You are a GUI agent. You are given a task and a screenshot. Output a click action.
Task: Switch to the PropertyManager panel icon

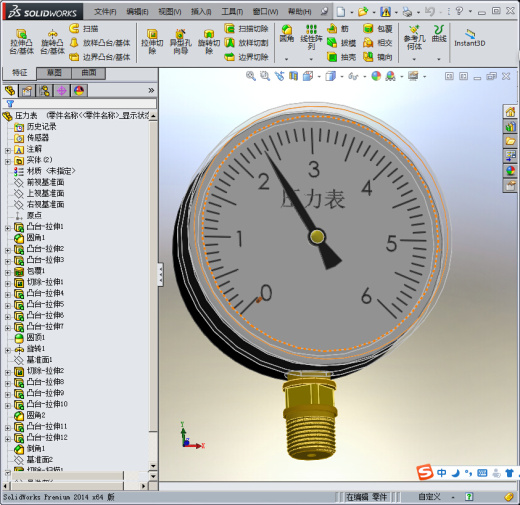[x=27, y=91]
